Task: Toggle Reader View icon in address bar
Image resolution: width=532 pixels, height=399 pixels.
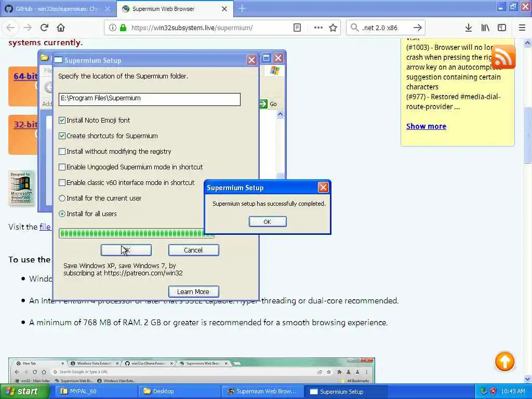Action: tap(297, 28)
